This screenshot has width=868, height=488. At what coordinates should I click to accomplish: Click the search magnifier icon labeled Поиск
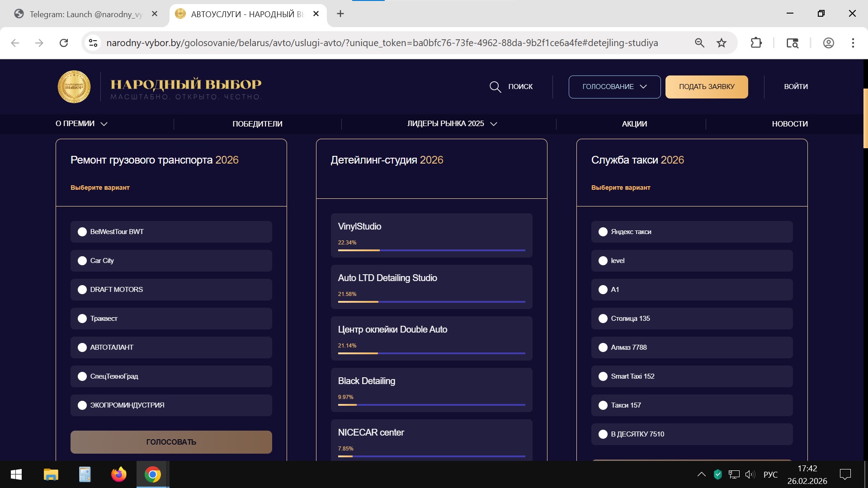coord(495,87)
